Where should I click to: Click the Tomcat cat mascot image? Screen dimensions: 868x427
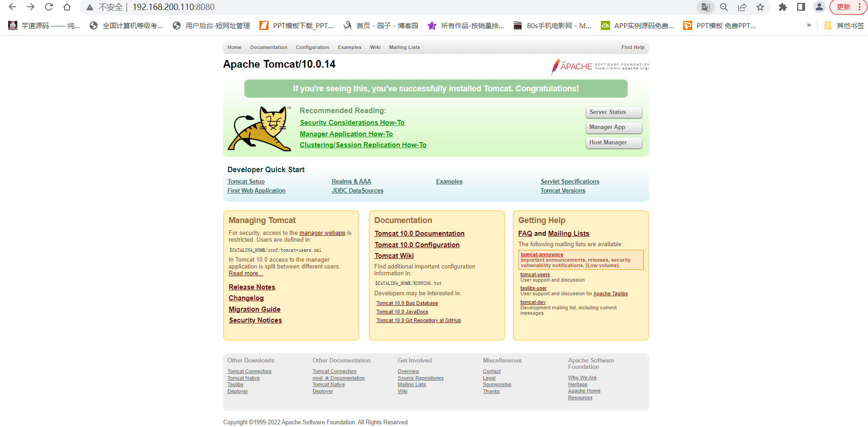click(260, 129)
